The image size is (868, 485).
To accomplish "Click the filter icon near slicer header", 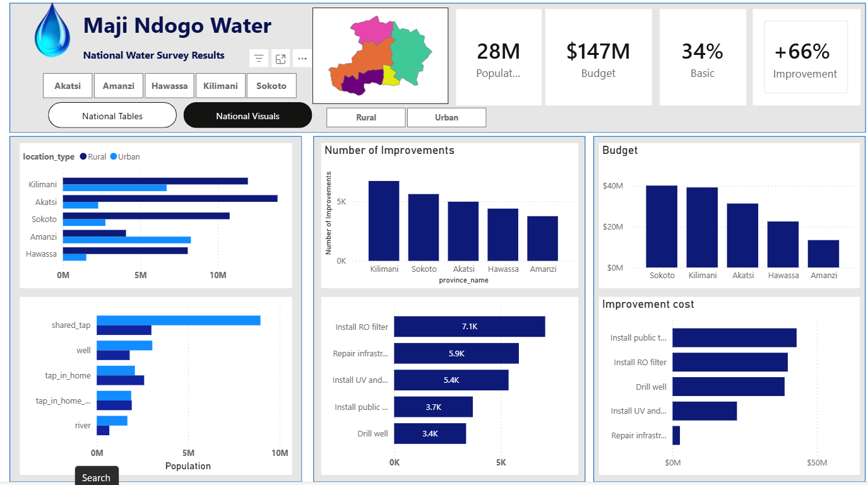I will (259, 59).
